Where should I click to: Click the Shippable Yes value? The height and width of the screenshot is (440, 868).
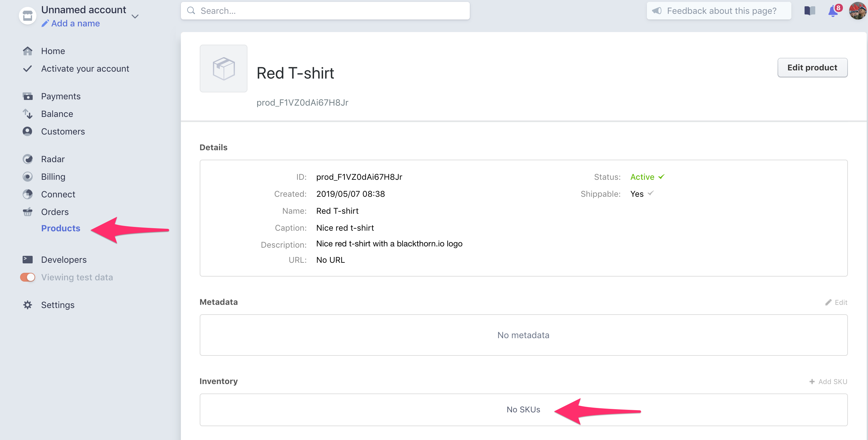(x=637, y=194)
